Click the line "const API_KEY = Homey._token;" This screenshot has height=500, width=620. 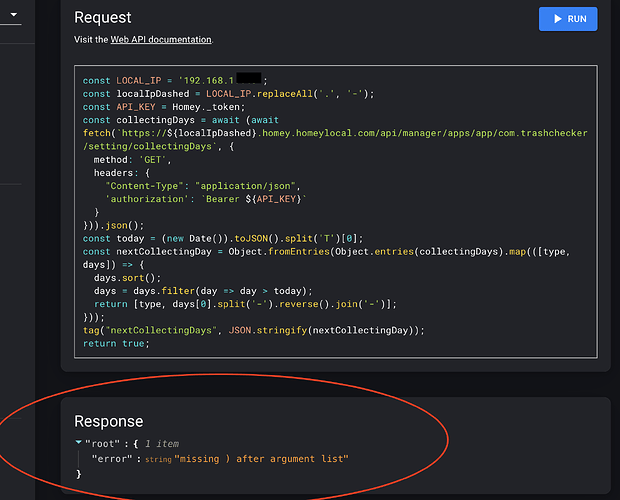[x=164, y=107]
